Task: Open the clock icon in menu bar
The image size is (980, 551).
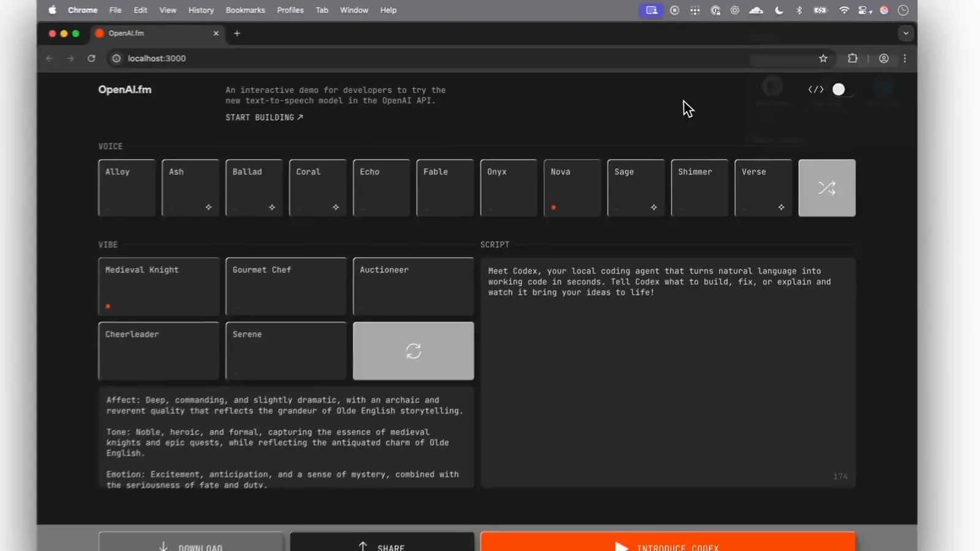Action: 903,10
